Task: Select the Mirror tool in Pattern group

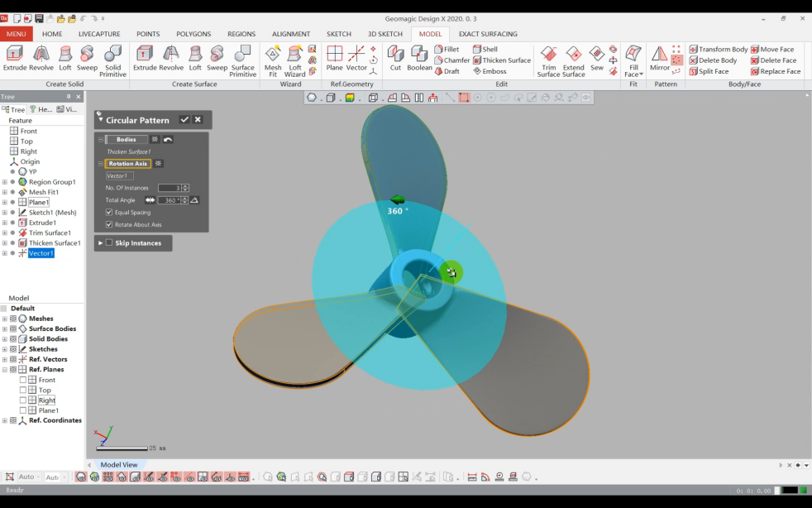Action: pyautogui.click(x=659, y=58)
